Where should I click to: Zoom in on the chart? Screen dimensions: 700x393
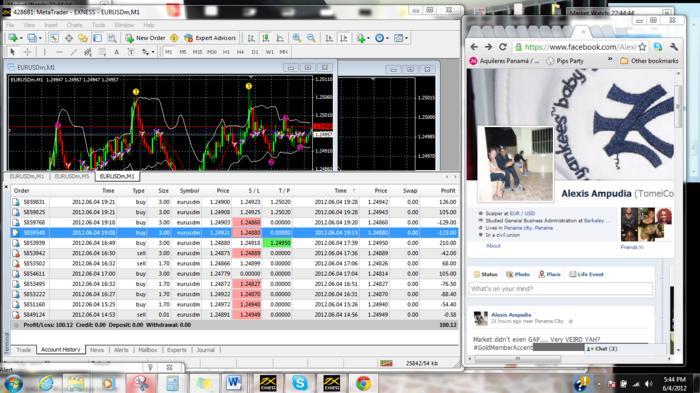click(x=296, y=38)
